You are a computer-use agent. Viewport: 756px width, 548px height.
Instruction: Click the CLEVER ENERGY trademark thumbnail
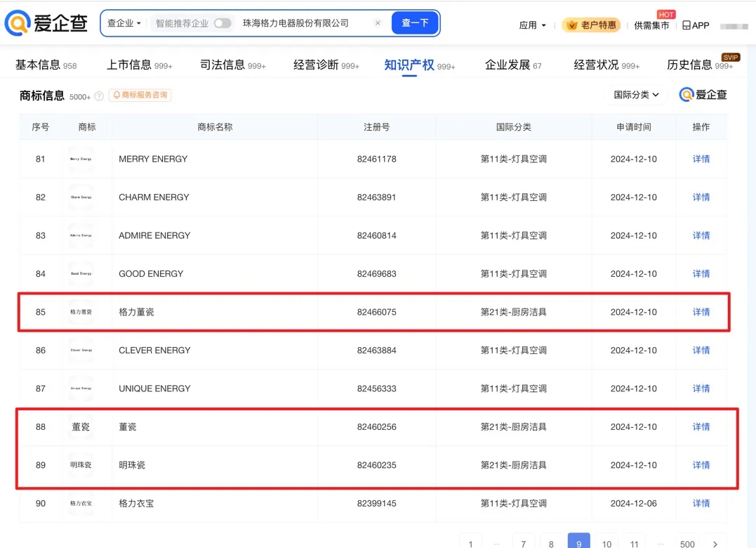81,350
